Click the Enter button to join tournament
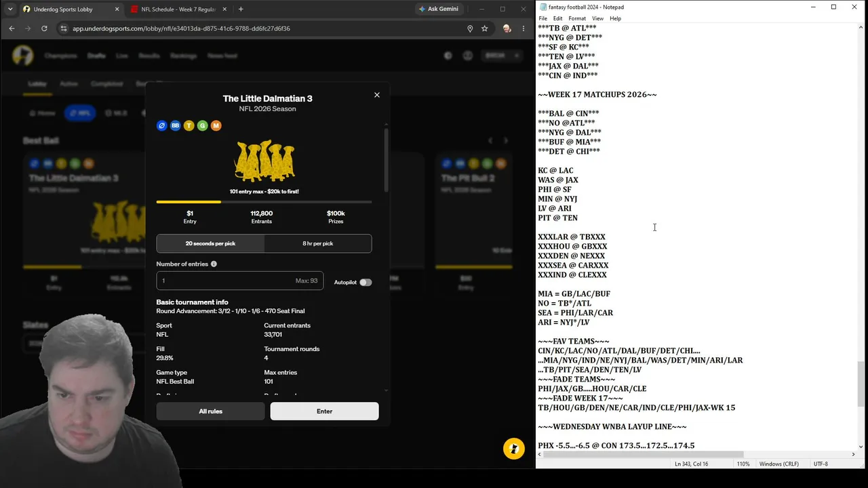 point(324,411)
